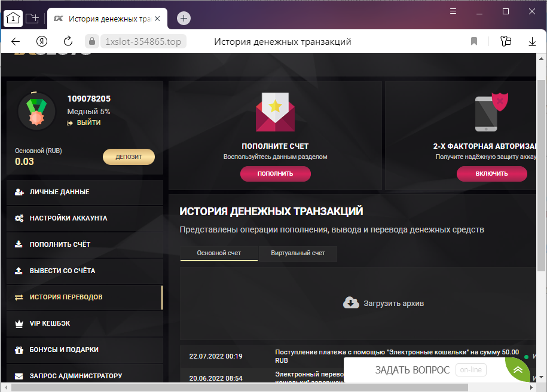Image resolution: width=547 pixels, height=392 pixels.
Task: Click the vertical scrollbar up arrow
Action: click(541, 59)
